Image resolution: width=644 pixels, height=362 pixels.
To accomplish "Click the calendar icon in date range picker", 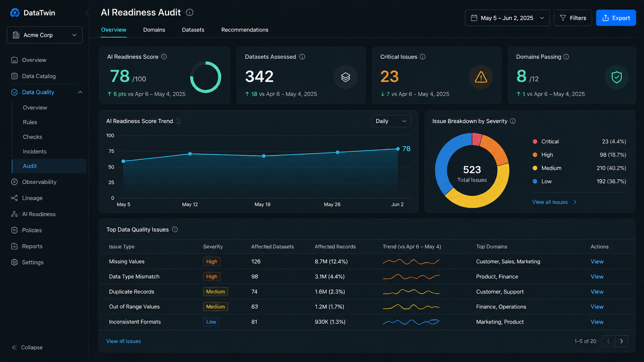I will click(474, 18).
